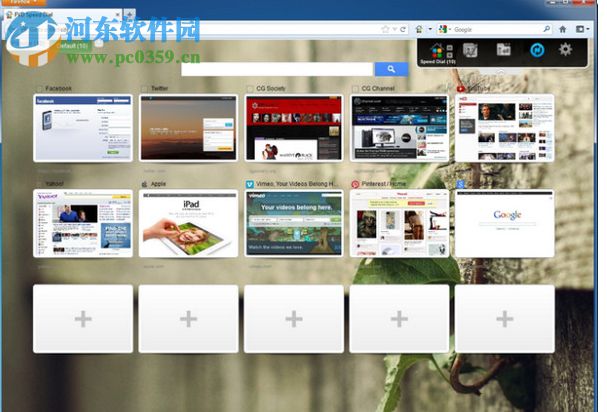Click the "Facebook" dial title
The height and width of the screenshot is (412, 607).
tap(58, 89)
